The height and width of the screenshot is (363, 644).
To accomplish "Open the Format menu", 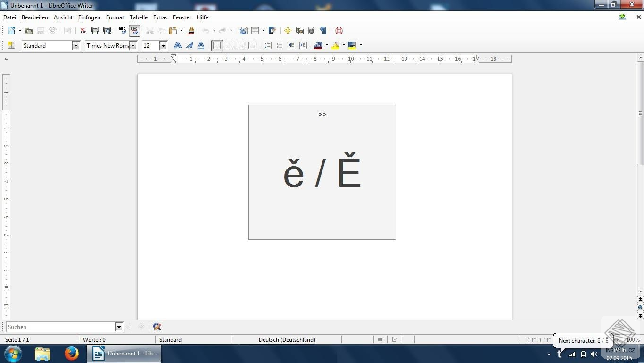I will pyautogui.click(x=115, y=17).
